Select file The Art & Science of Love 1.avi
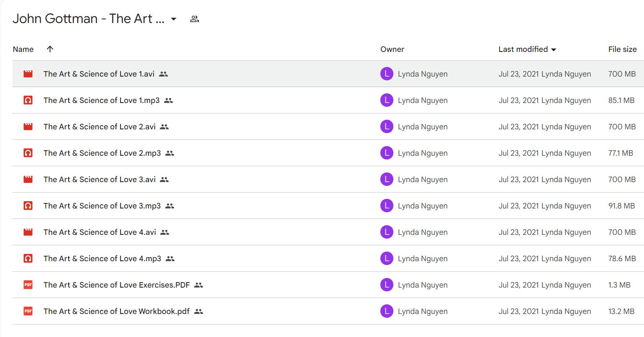 click(x=99, y=74)
